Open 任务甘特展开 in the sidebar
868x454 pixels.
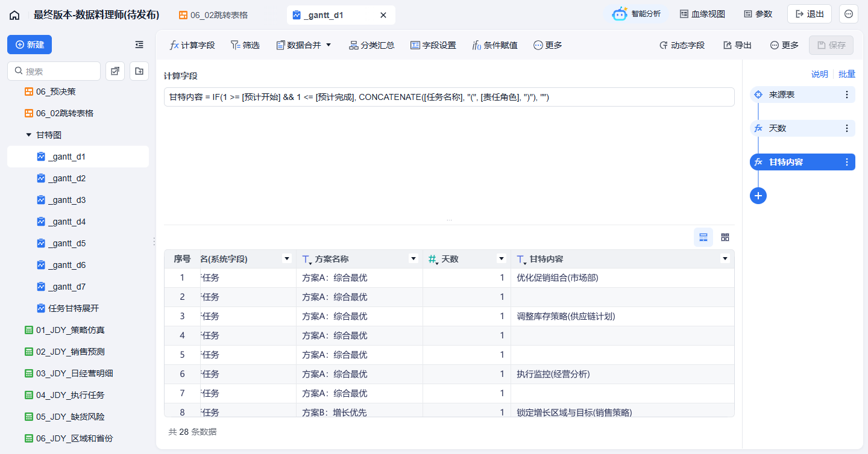[x=78, y=308]
